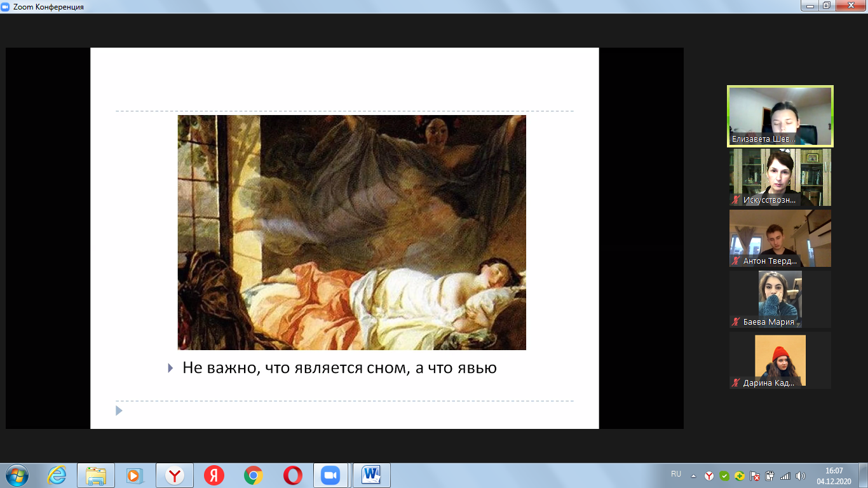
Task: Open the speaker volume control in tray
Action: pos(800,476)
